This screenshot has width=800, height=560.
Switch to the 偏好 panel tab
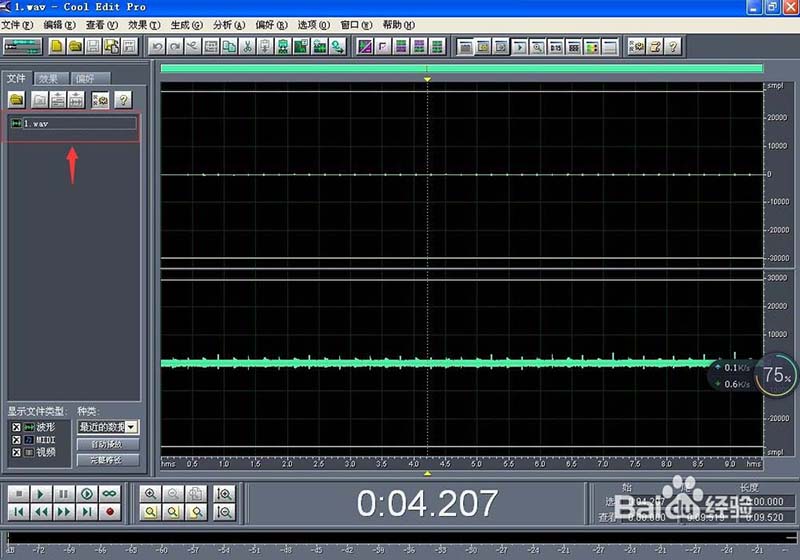(x=89, y=79)
